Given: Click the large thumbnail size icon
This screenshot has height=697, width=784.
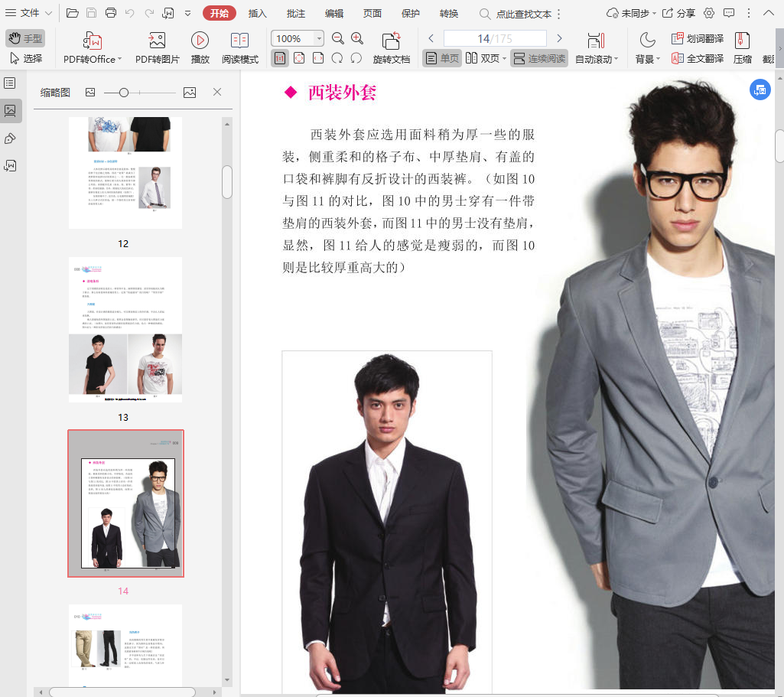Looking at the screenshot, I should point(190,93).
